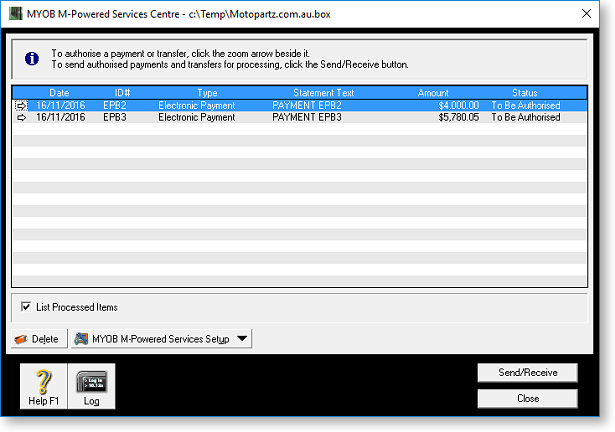
Task: Click the zoom arrow beside payment EPB2
Action: 21,106
